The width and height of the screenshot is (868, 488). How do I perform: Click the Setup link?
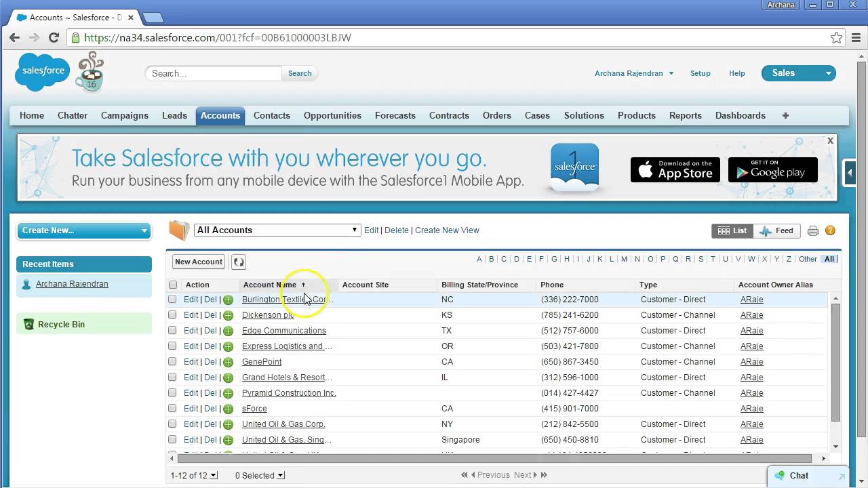[701, 73]
